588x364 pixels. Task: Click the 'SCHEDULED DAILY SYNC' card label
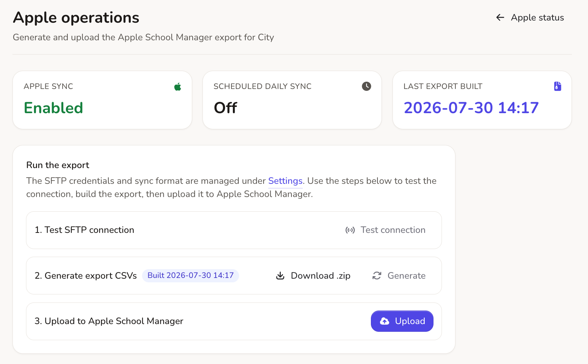pos(263,86)
